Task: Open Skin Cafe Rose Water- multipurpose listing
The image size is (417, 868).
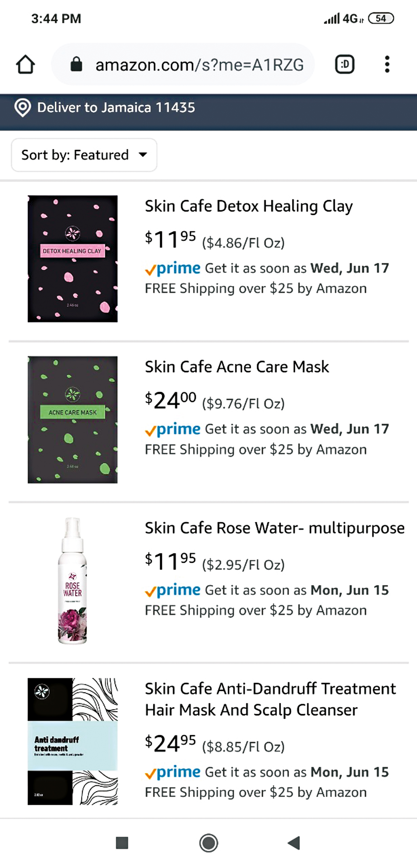Action: pyautogui.click(x=274, y=528)
